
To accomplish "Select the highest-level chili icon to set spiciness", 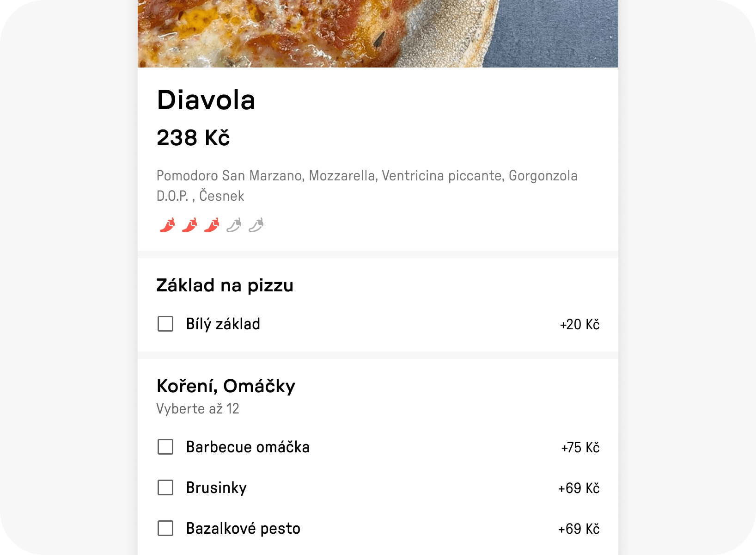I will (x=256, y=225).
